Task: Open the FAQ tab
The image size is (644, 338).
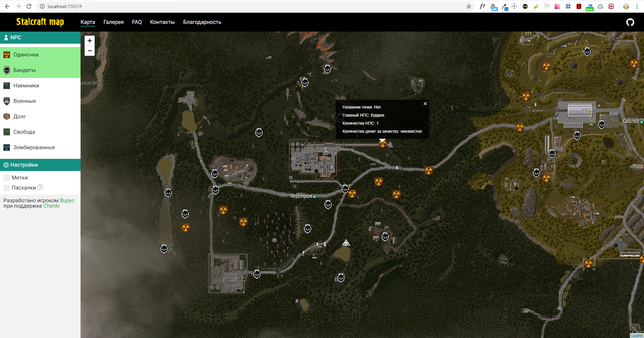Action: [137, 22]
